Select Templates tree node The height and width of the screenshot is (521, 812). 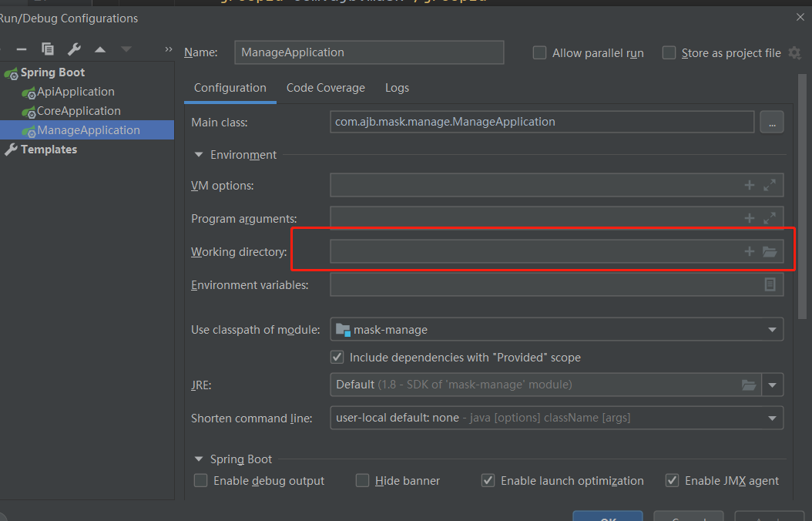(49, 150)
